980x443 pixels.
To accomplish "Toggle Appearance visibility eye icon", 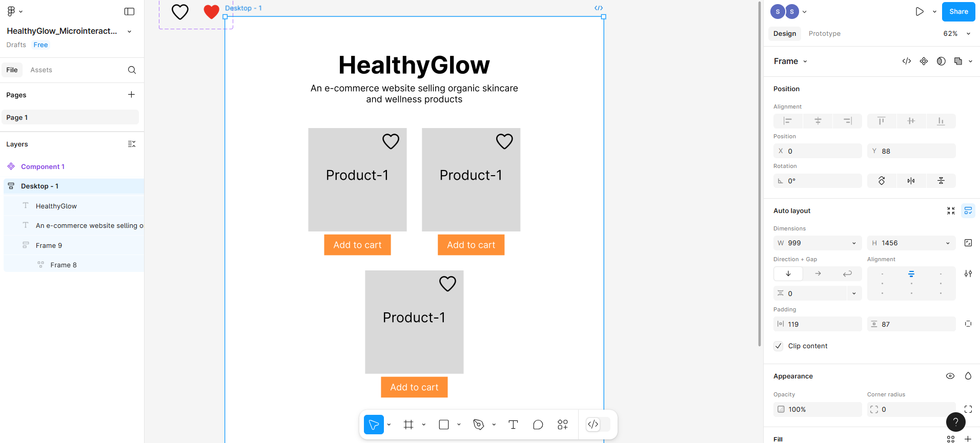I will click(x=950, y=376).
